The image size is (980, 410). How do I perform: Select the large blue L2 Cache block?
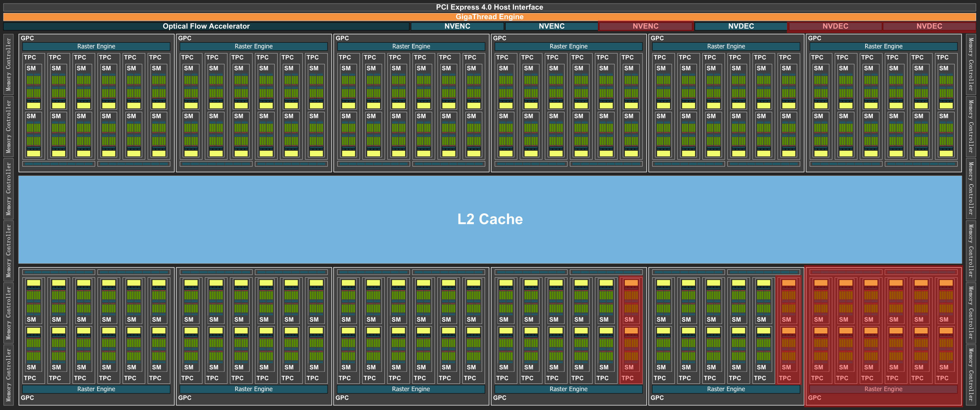[x=490, y=219]
